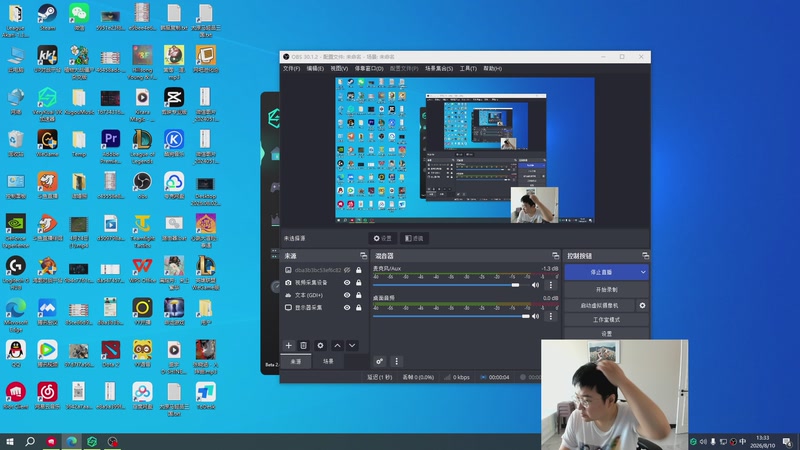Click the 滤镜 button above sources
800x450 pixels.
coord(414,238)
